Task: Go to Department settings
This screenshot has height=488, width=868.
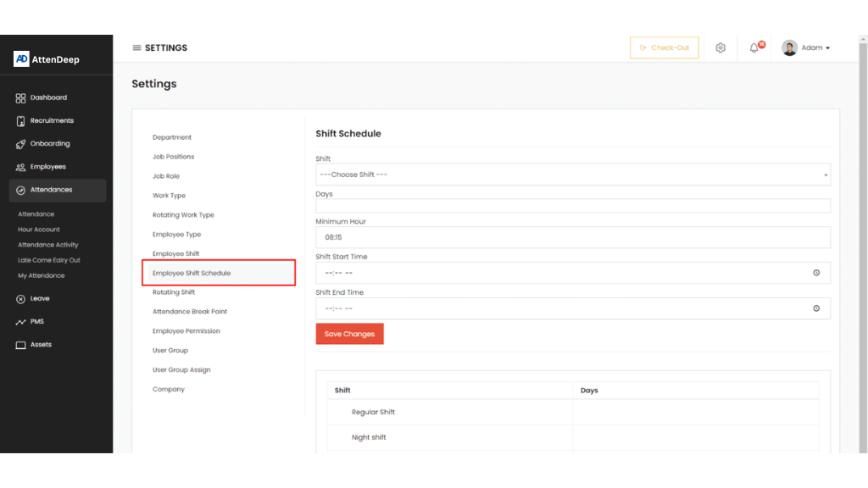Action: tap(172, 137)
